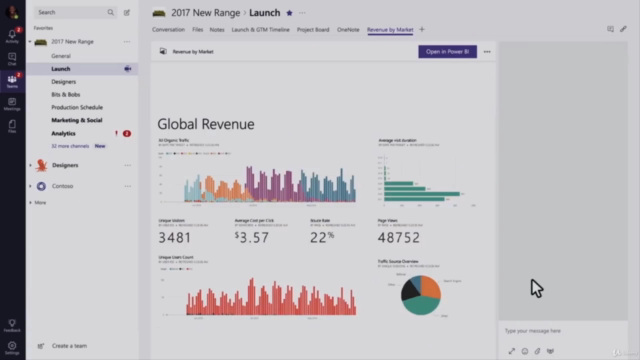Click Open in Power BI button

click(x=447, y=51)
